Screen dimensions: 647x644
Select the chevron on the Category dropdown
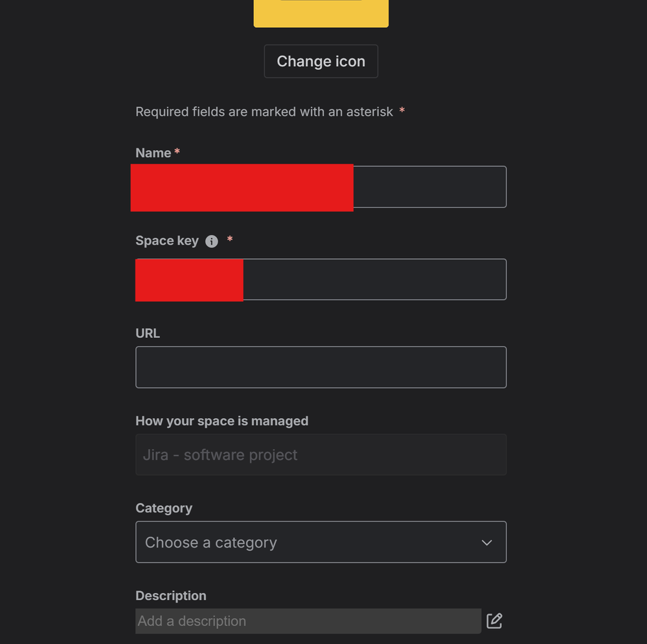coord(486,542)
